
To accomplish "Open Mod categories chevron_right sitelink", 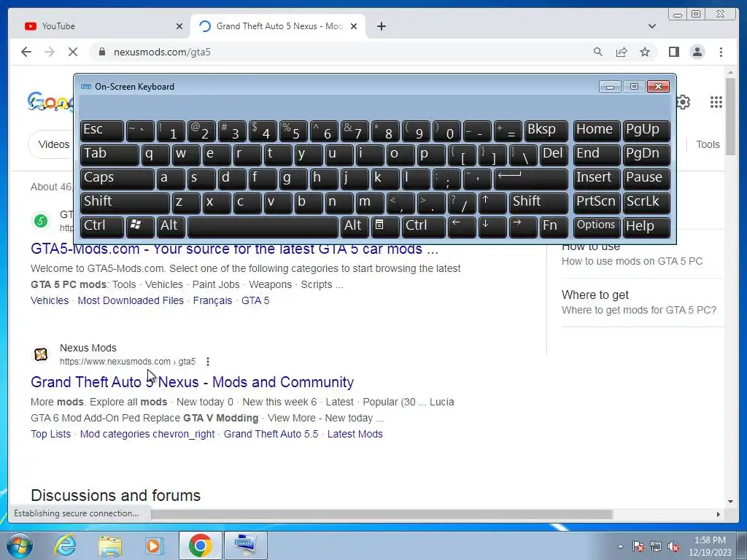I will point(147,434).
